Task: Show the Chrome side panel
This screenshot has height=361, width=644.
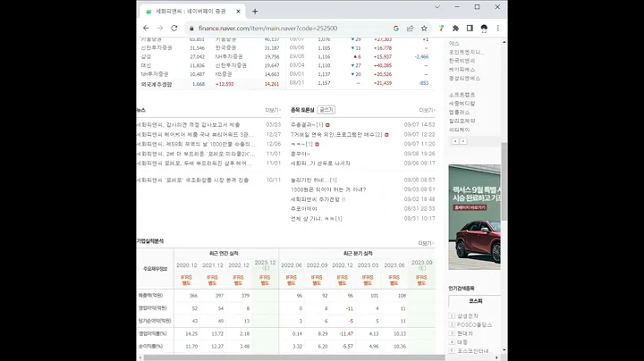Action: pyautogui.click(x=470, y=29)
